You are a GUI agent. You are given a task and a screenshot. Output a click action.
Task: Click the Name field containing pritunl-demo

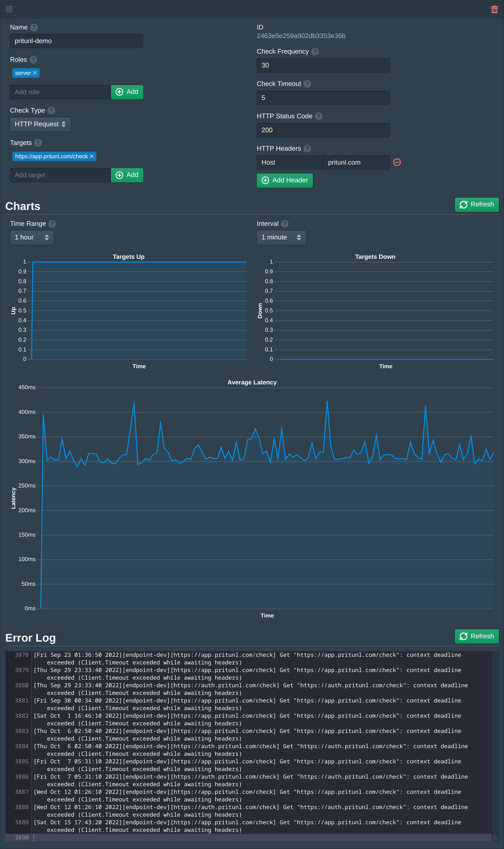coord(77,41)
